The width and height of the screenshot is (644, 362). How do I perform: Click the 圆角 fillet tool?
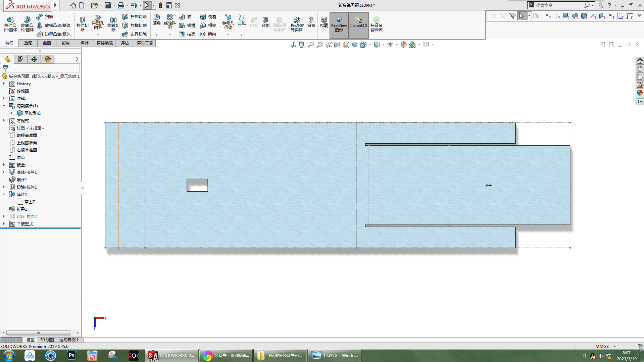[156, 19]
